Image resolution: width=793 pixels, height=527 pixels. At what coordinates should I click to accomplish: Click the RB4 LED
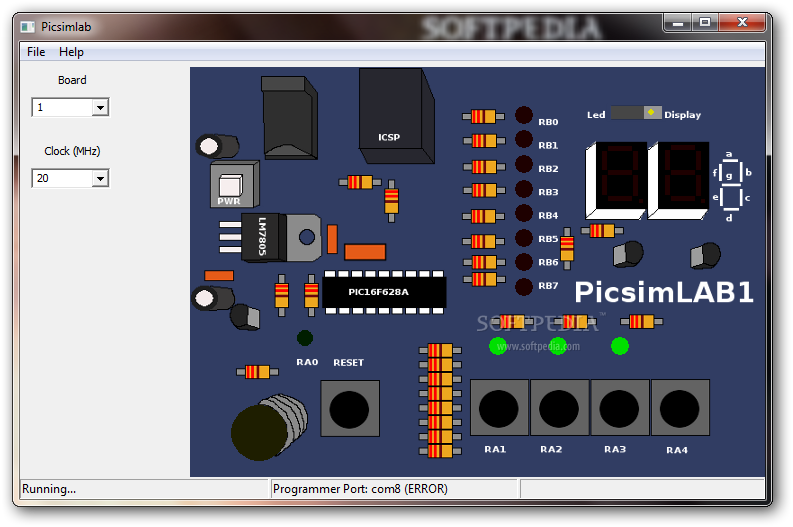pyautogui.click(x=523, y=213)
